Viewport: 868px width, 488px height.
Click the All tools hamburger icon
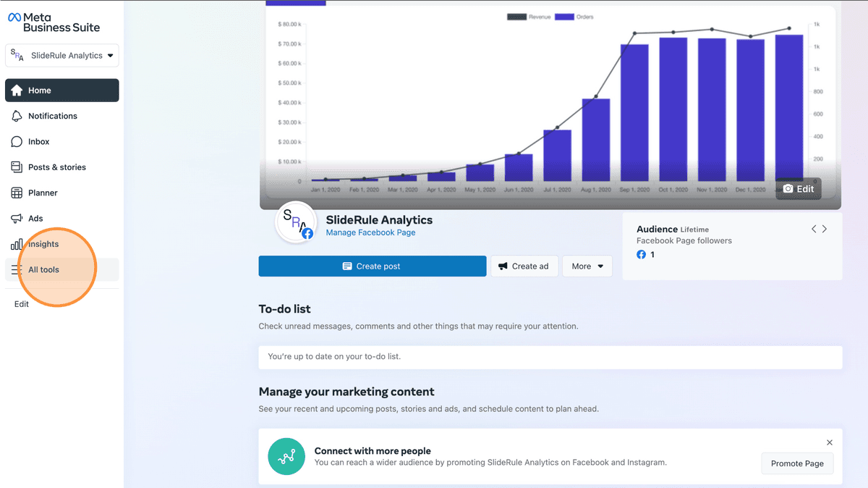coord(17,269)
